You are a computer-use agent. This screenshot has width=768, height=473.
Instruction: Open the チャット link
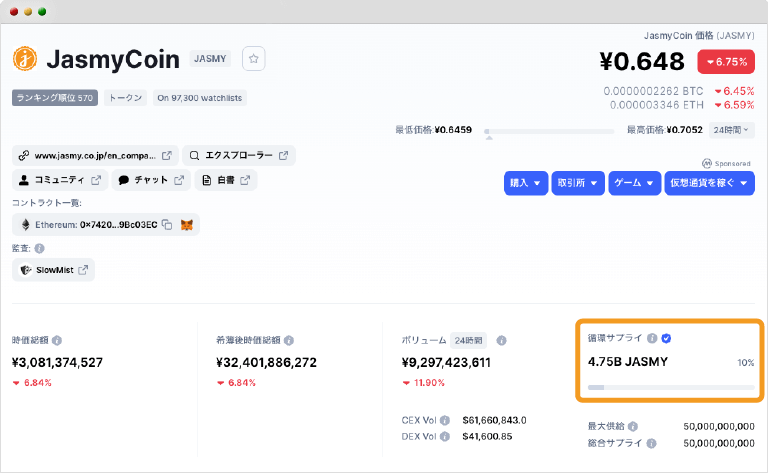(x=151, y=180)
